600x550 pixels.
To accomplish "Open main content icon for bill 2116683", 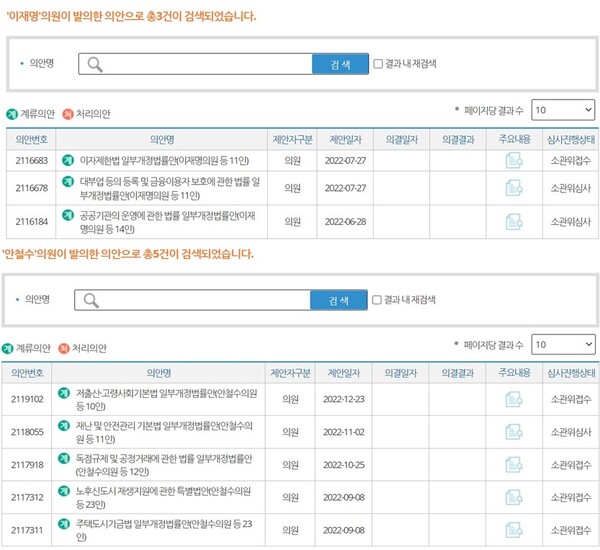I will (514, 160).
